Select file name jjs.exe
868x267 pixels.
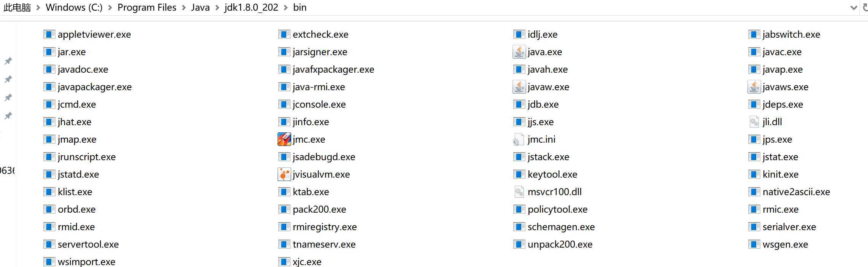pyautogui.click(x=541, y=122)
